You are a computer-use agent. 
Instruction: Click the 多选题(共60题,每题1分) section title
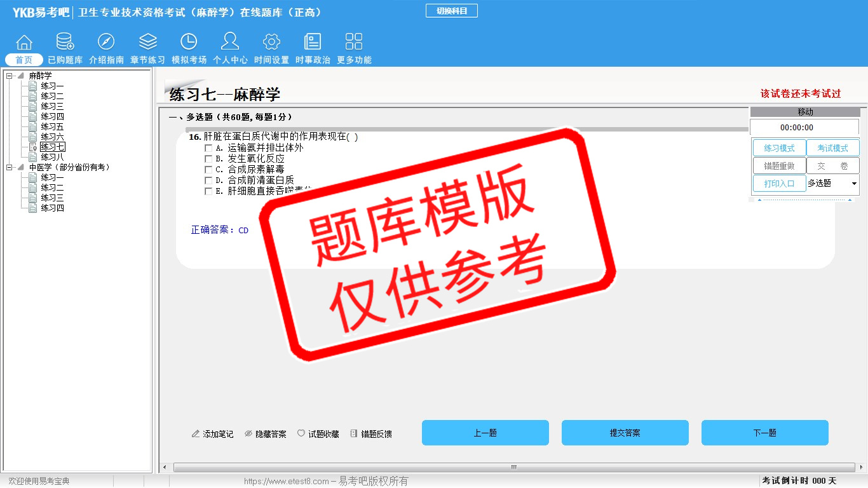click(231, 117)
